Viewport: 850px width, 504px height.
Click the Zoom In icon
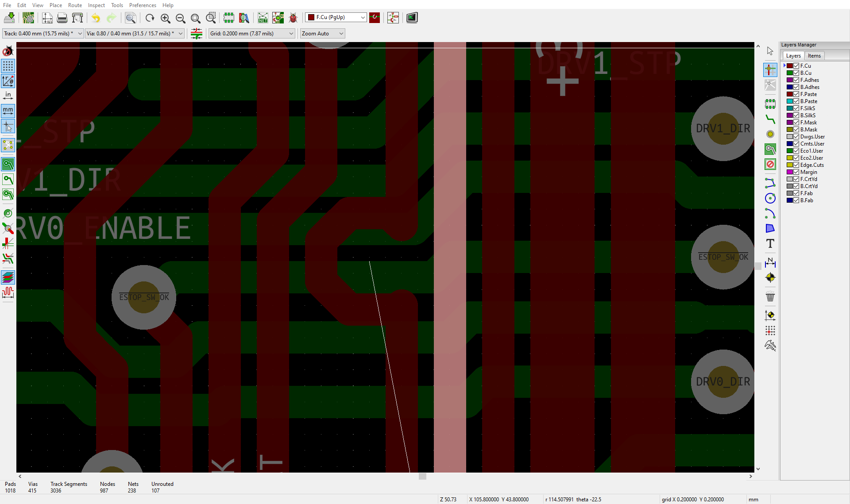pos(165,18)
